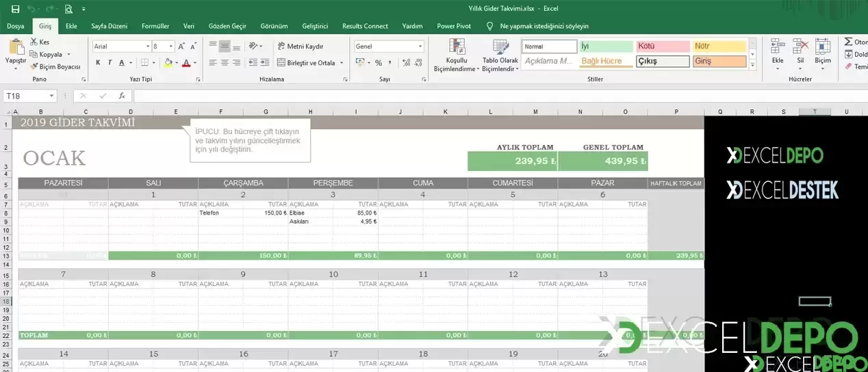Select the Veri ribbon tab
The image size is (868, 372).
[189, 26]
